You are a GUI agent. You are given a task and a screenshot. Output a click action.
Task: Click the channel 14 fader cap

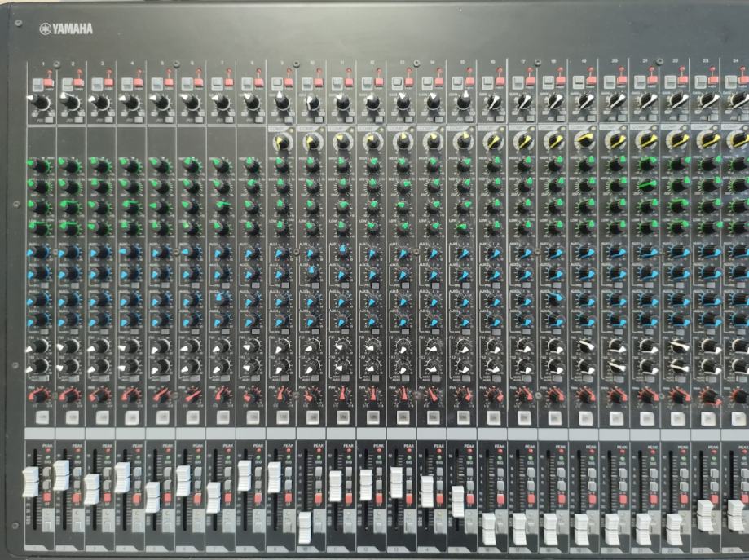tap(427, 492)
